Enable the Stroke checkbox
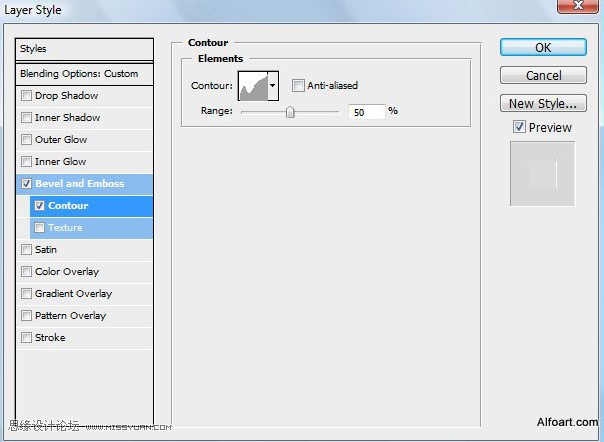 pos(26,338)
